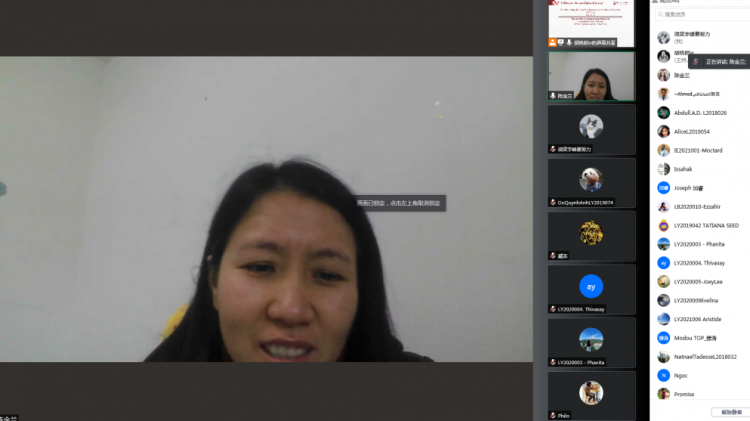The width and height of the screenshot is (750, 421).
Task: Click muted mic icon on Philo tile
Action: tap(553, 415)
